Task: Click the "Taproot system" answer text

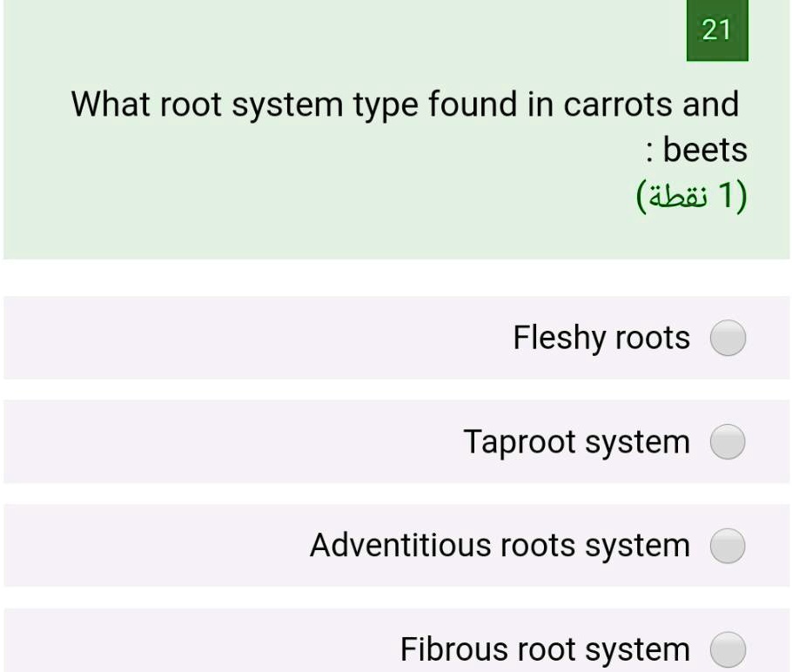Action: pos(576,442)
